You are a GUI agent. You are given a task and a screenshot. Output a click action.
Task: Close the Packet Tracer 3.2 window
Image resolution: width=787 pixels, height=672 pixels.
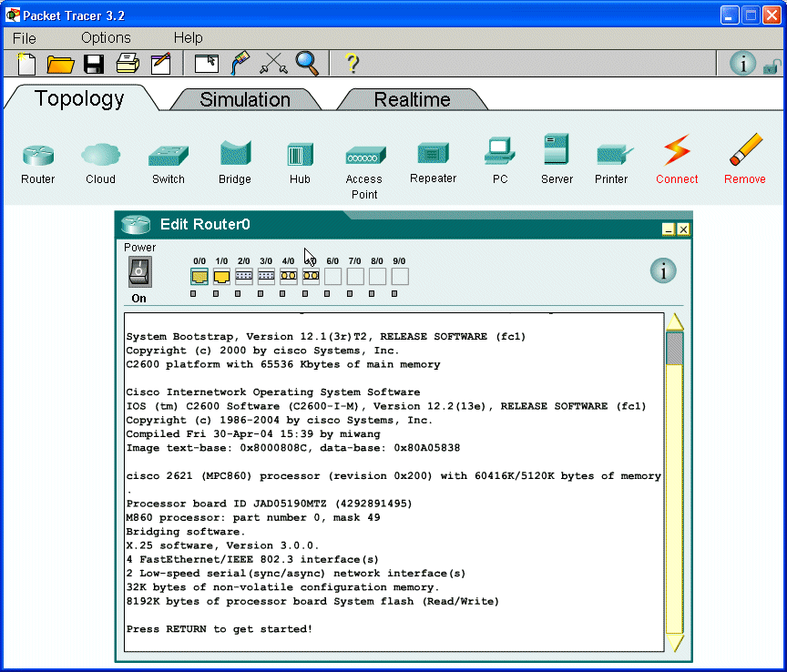772,15
